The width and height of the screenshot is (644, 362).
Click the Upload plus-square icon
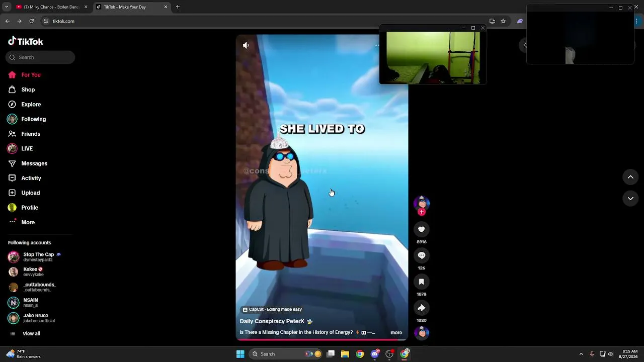click(x=12, y=193)
